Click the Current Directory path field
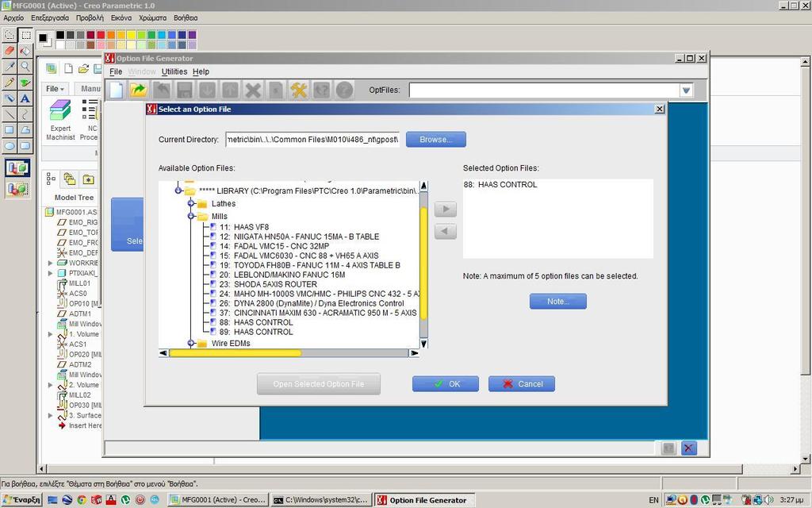 pos(312,140)
